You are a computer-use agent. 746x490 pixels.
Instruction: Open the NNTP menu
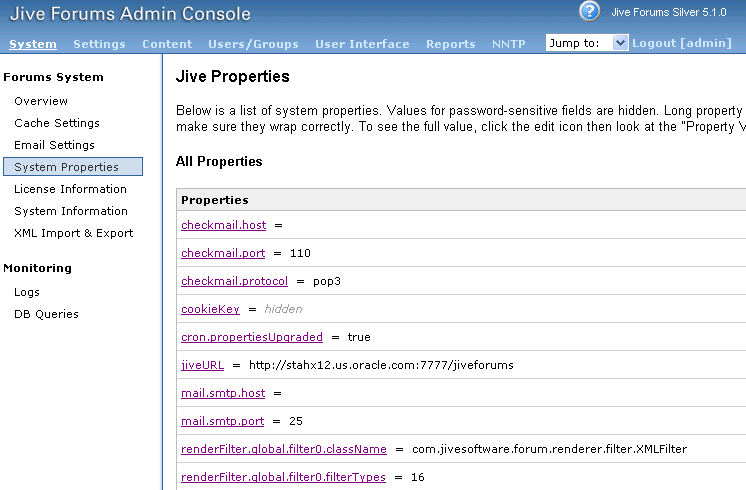click(509, 44)
